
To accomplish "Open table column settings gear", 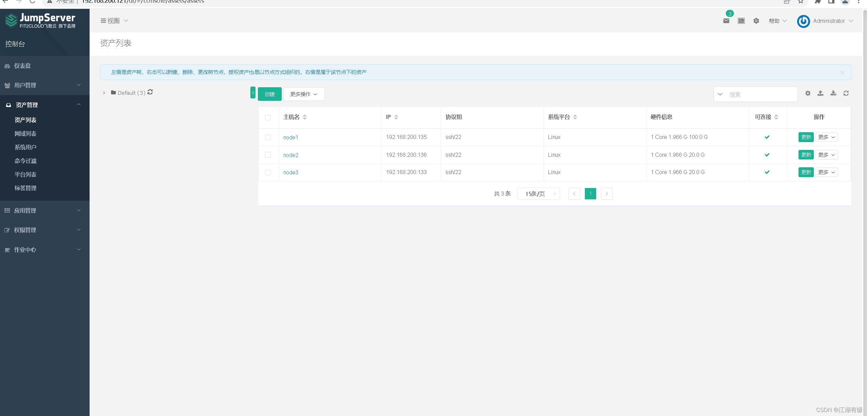I will point(808,93).
